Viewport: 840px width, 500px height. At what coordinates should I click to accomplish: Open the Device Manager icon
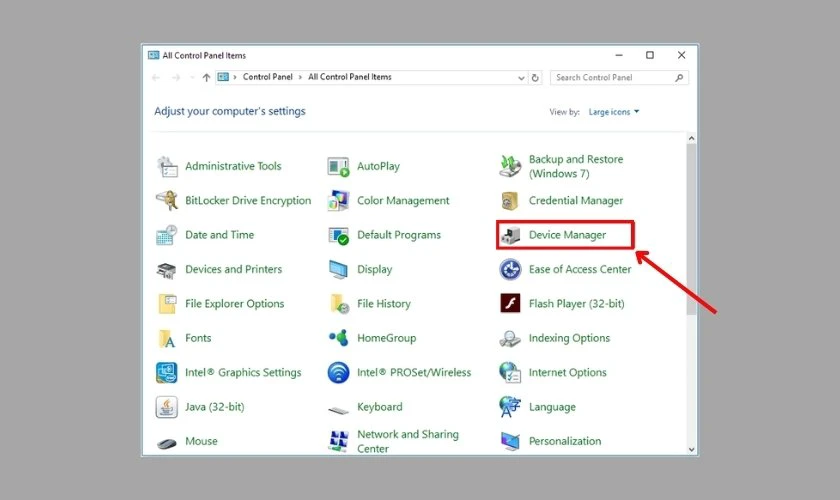point(511,236)
